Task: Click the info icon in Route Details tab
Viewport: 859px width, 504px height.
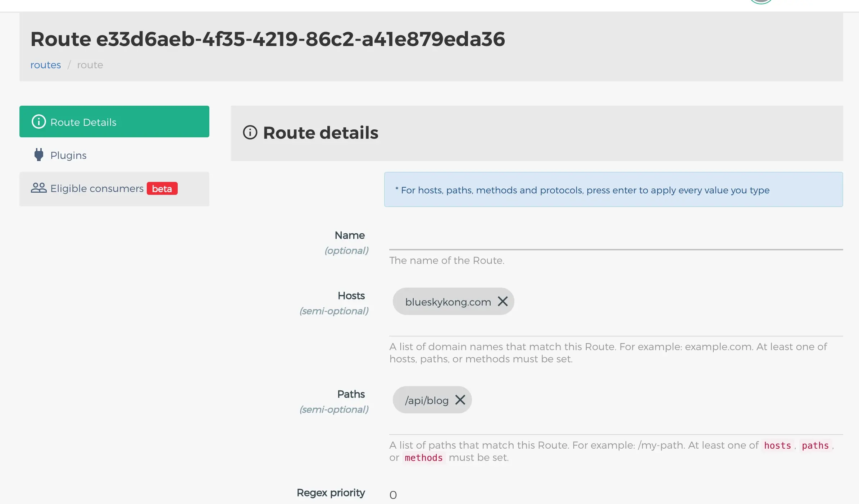Action: click(x=38, y=122)
